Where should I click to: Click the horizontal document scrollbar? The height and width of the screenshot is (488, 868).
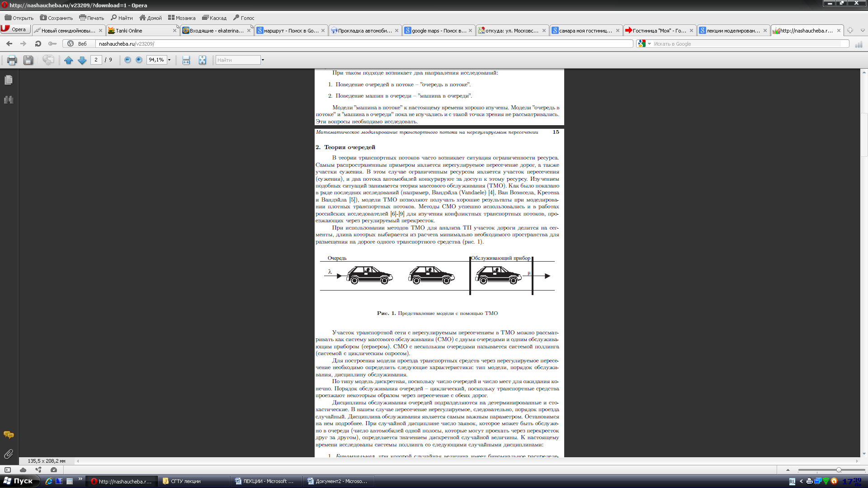coord(467,461)
